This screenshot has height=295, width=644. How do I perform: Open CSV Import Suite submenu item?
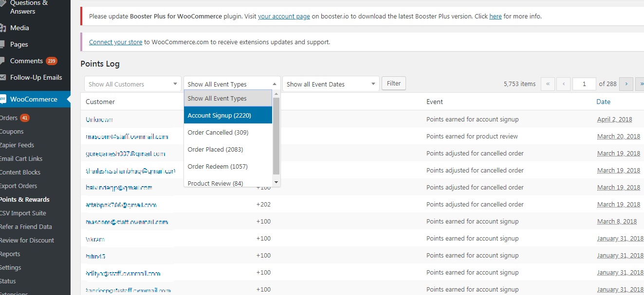click(x=23, y=213)
